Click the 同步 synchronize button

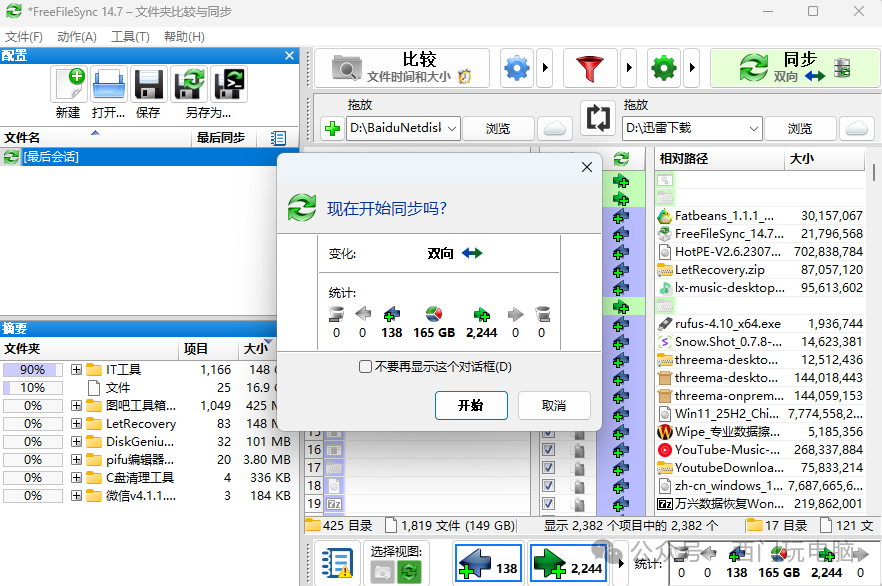(x=795, y=68)
